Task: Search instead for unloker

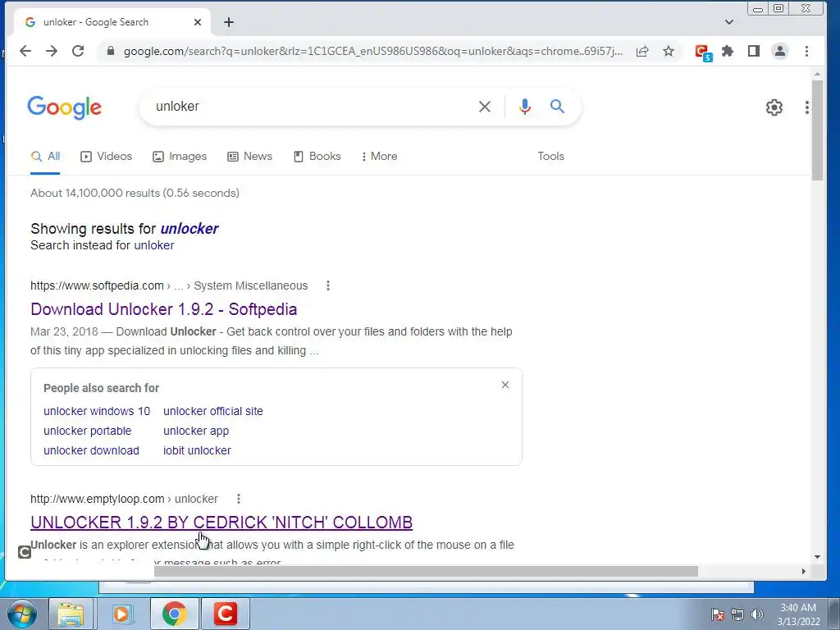Action: (153, 245)
